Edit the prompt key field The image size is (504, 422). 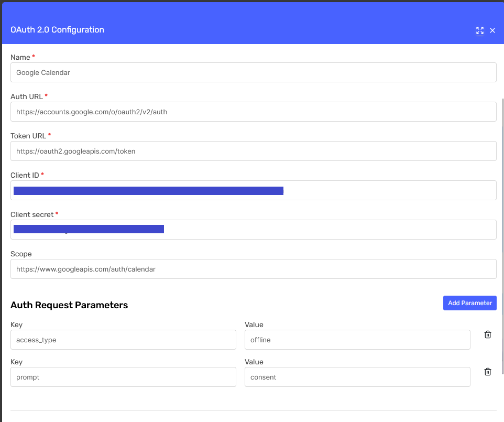[x=123, y=377]
